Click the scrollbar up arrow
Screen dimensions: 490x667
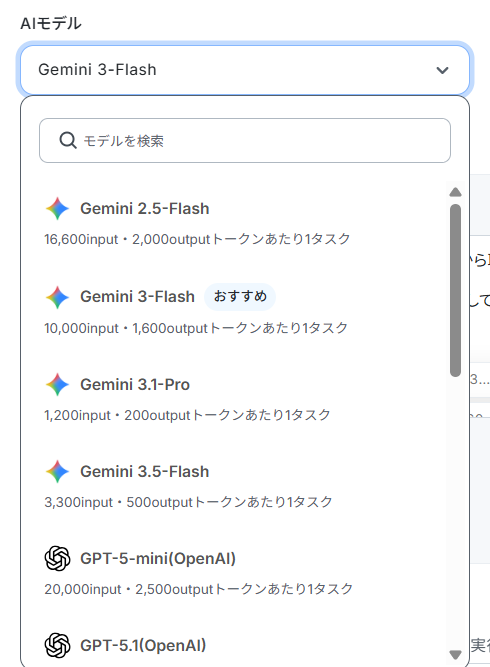coord(455,192)
